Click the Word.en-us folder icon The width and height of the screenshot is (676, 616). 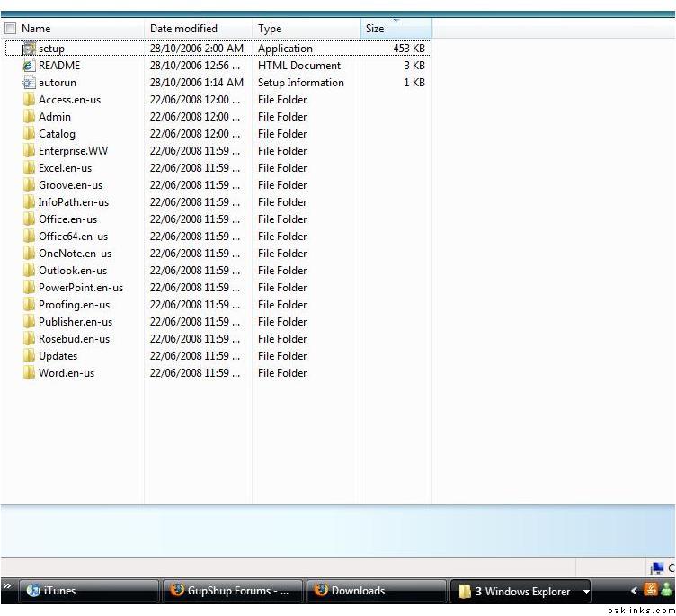click(x=29, y=373)
